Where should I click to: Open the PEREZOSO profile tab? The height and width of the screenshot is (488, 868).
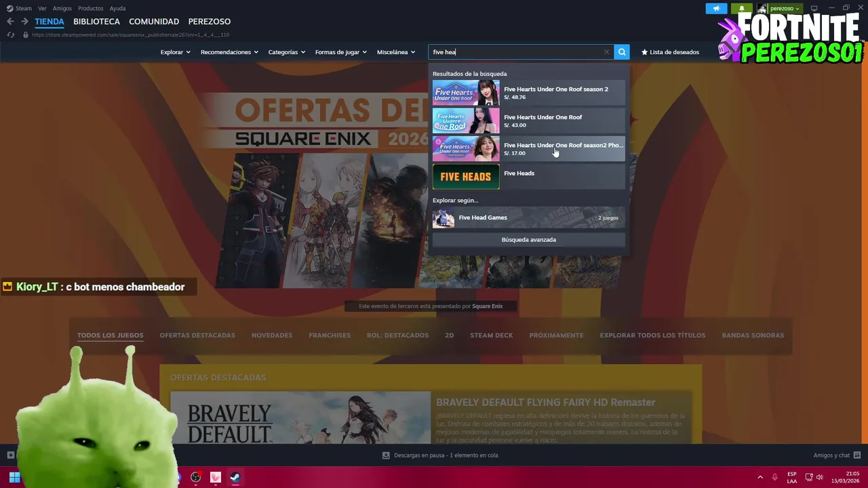pyautogui.click(x=210, y=22)
